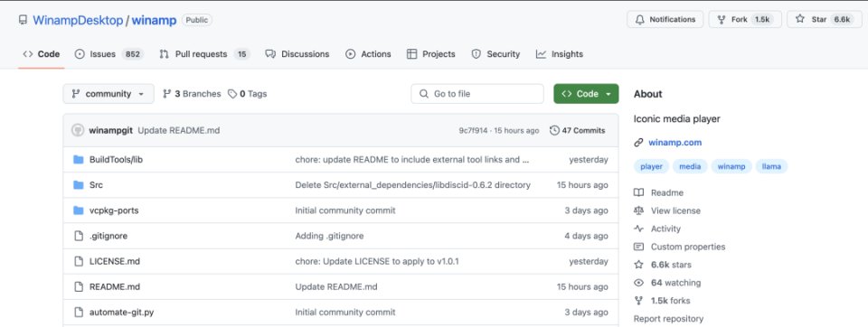This screenshot has height=327, width=868.
Task: Expand the community branch dropdown
Action: pos(108,94)
